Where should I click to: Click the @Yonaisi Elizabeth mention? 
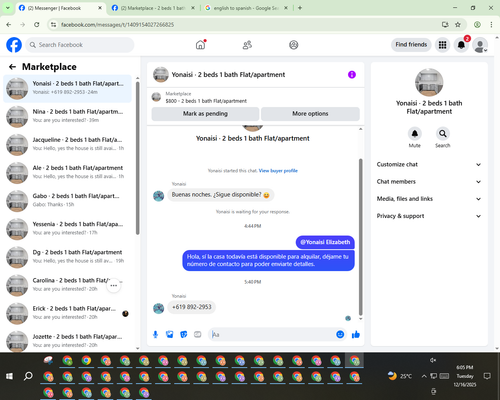325,242
